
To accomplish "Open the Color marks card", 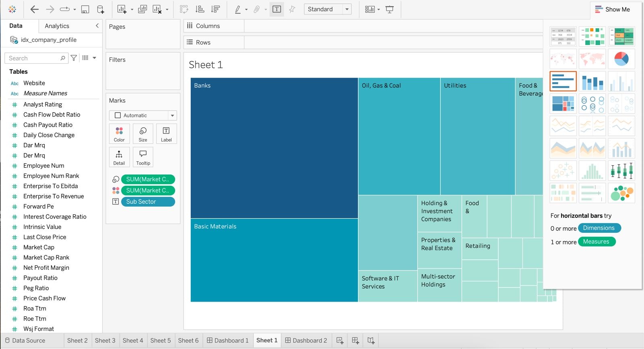I will [119, 134].
